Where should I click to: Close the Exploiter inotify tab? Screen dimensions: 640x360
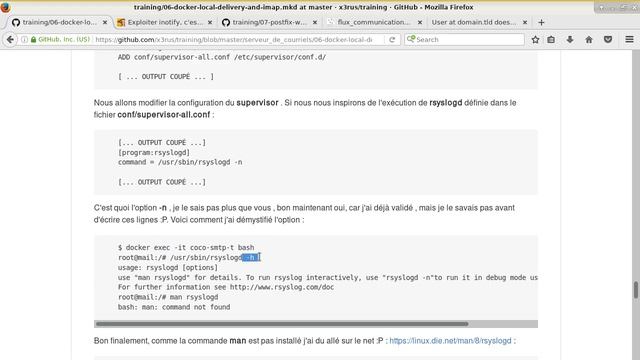coord(210,22)
